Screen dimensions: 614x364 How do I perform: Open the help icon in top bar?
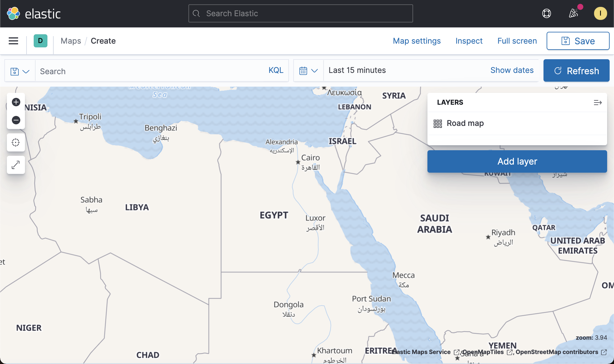pyautogui.click(x=547, y=13)
